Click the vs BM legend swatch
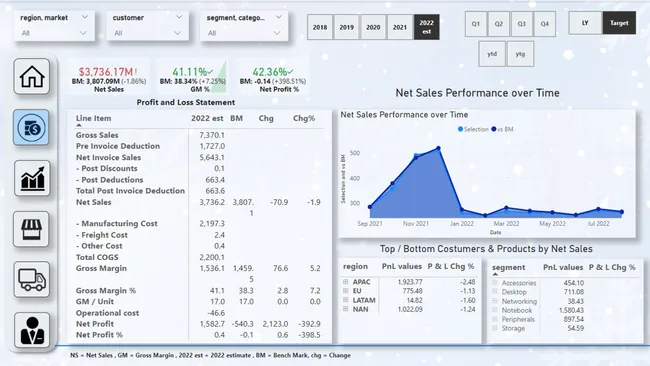Image resolution: width=650 pixels, height=366 pixels. tap(493, 129)
